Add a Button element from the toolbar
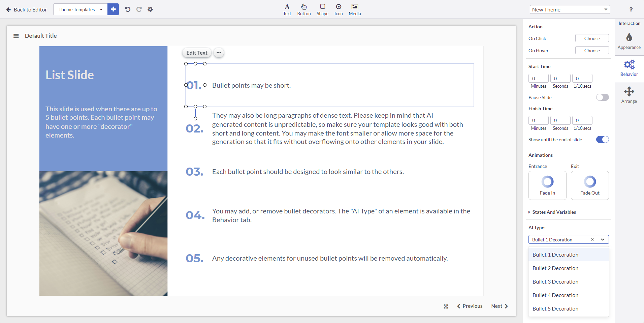 304,9
